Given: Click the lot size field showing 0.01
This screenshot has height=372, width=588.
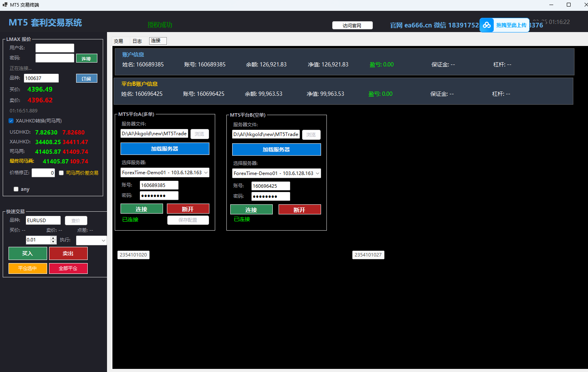Looking at the screenshot, I should point(38,240).
